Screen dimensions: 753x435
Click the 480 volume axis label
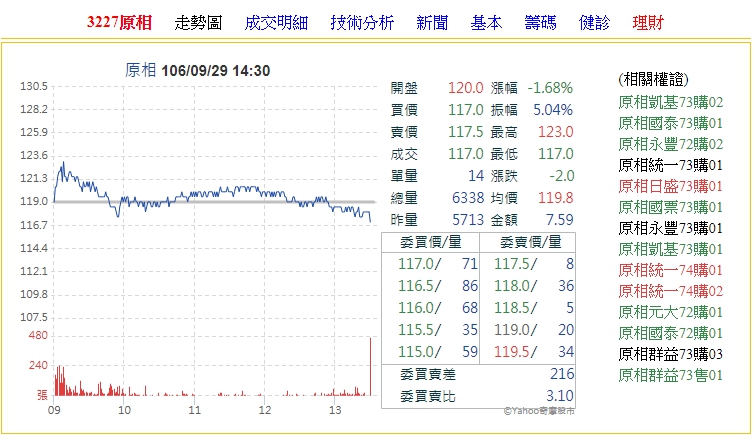pos(38,335)
